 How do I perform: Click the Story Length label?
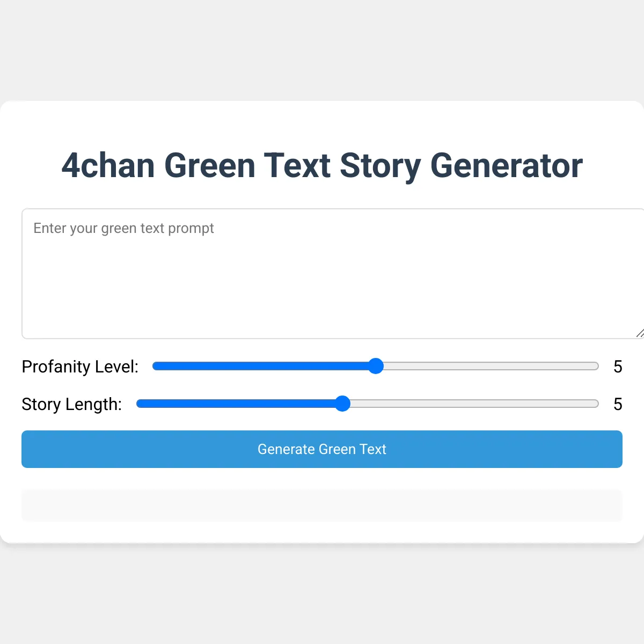[71, 404]
